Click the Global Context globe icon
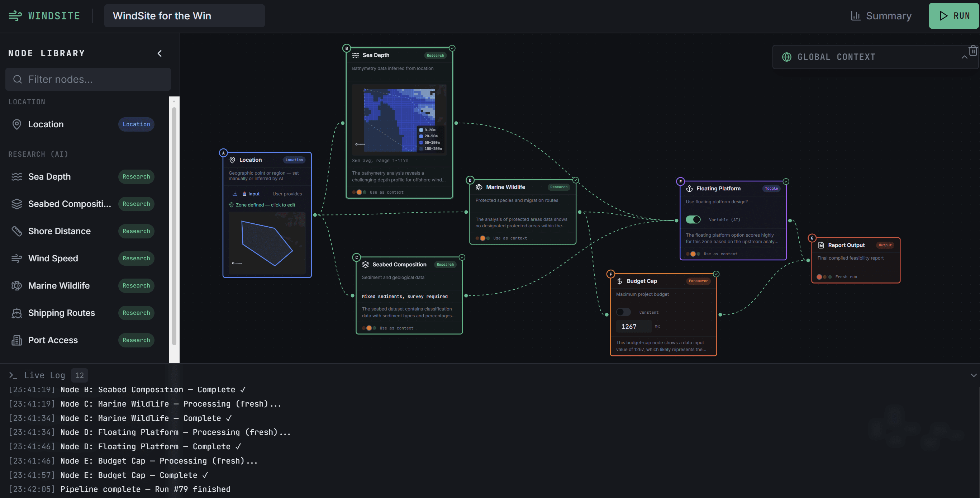Viewport: 980px width, 498px height. pos(786,57)
